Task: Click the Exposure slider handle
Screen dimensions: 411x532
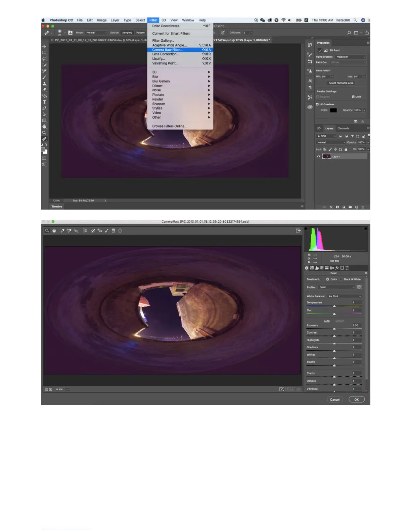Action: tap(334, 329)
